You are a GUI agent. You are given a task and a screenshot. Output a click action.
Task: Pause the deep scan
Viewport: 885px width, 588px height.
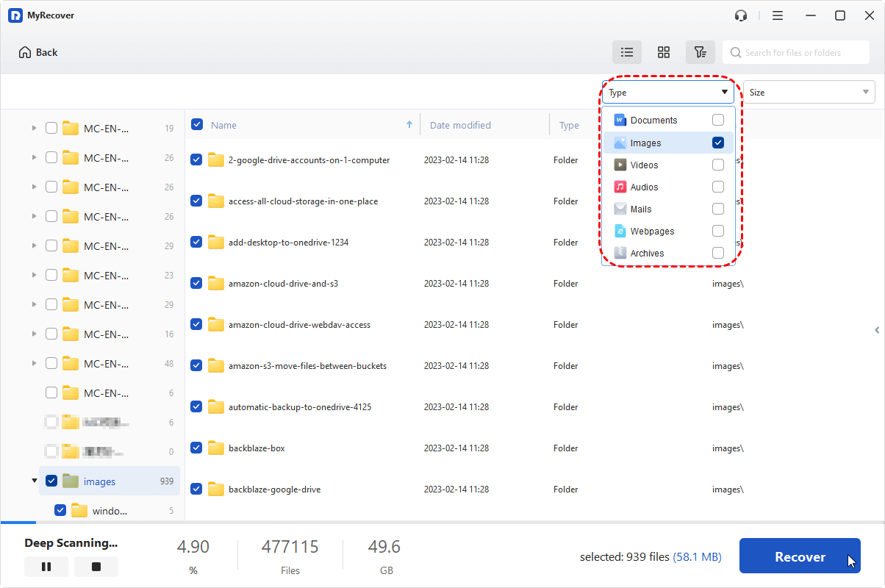[46, 567]
